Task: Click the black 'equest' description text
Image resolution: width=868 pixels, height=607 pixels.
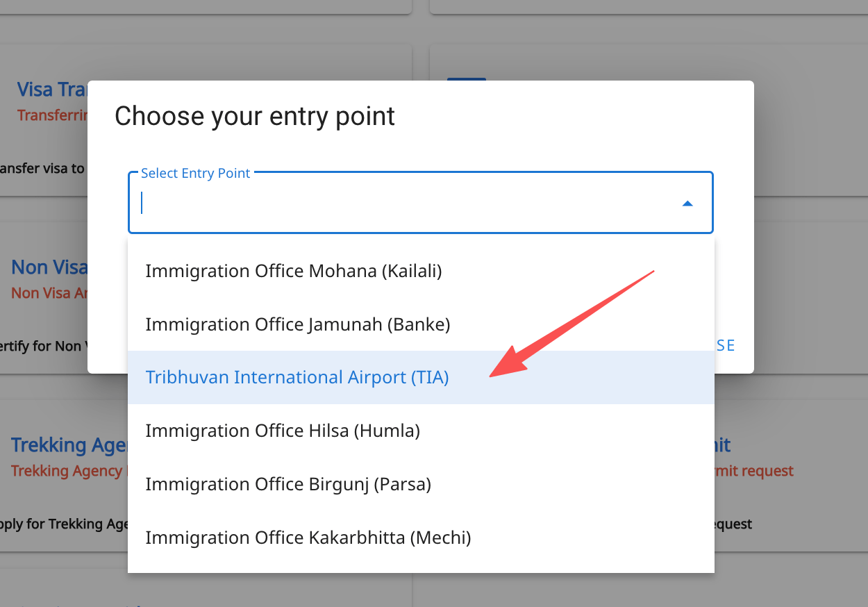Action: [733, 524]
